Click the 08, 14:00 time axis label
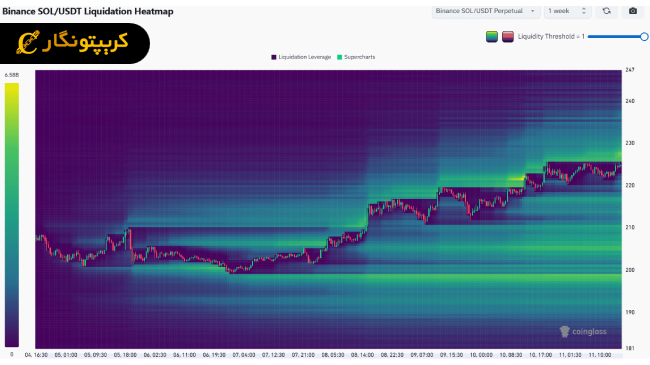 [362, 355]
